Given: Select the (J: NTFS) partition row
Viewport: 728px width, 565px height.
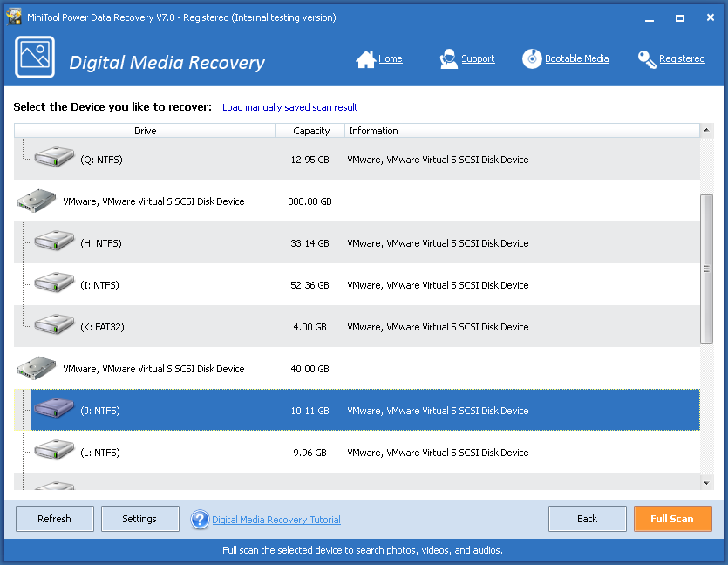Looking at the screenshot, I should tap(357, 410).
